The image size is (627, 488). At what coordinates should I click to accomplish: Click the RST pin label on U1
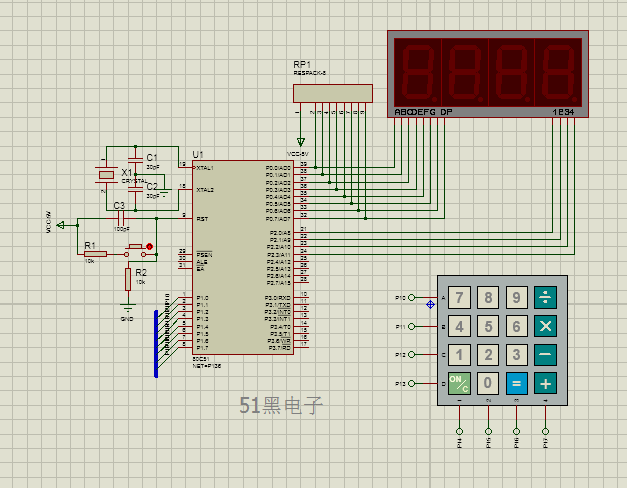click(x=202, y=219)
